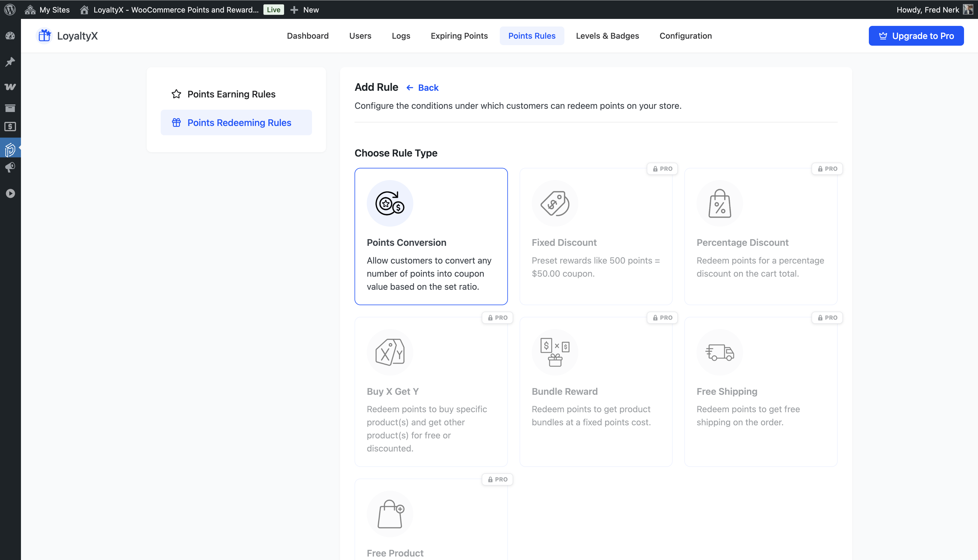Viewport: 978px width, 560px height.
Task: Click the LoyaltyX gift logo icon
Action: (x=45, y=36)
